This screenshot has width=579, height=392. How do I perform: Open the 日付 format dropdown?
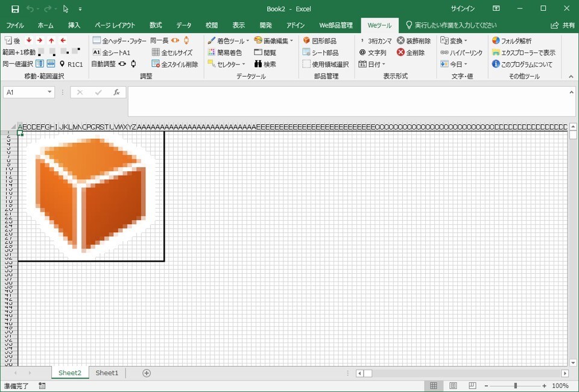click(x=372, y=64)
